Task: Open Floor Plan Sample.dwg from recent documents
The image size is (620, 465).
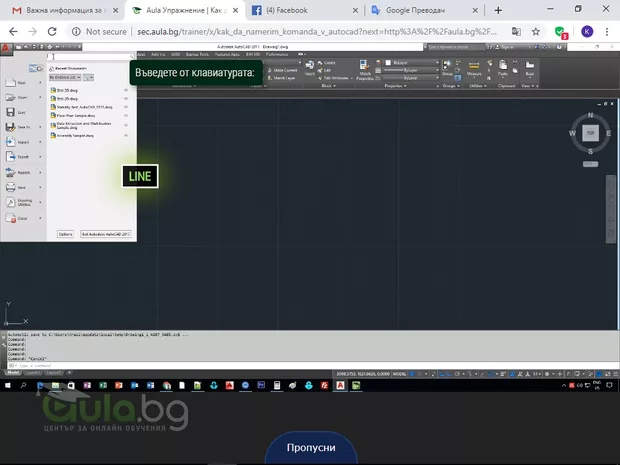Action: click(x=76, y=115)
